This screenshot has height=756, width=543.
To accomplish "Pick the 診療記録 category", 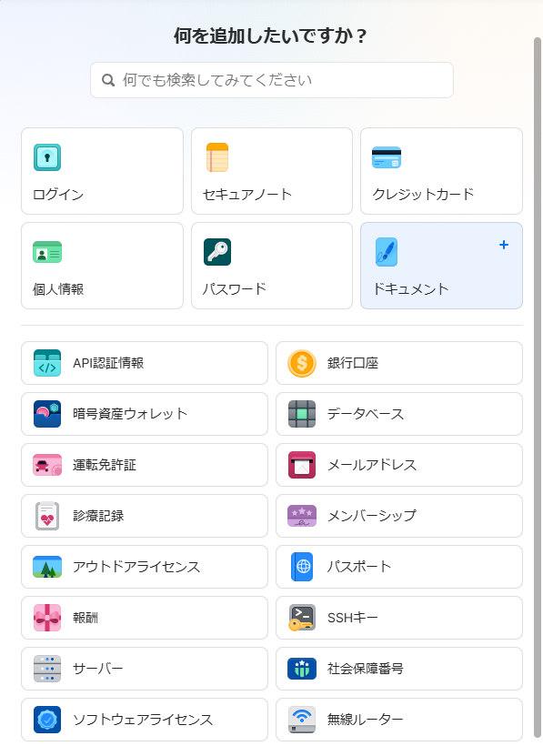I will click(x=145, y=516).
